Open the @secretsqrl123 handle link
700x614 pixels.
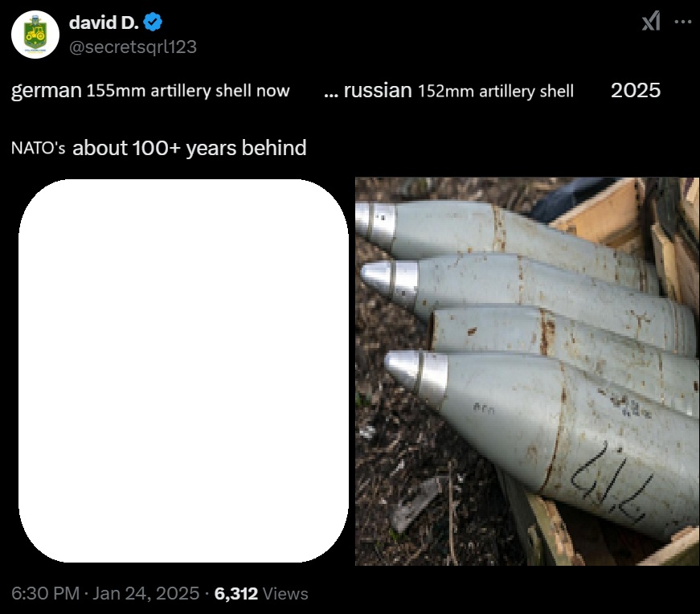click(x=133, y=47)
